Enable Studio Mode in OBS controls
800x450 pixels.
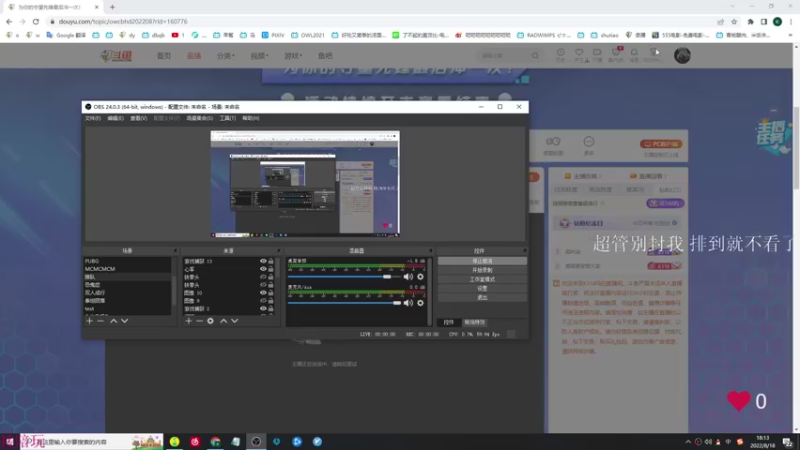(482, 280)
